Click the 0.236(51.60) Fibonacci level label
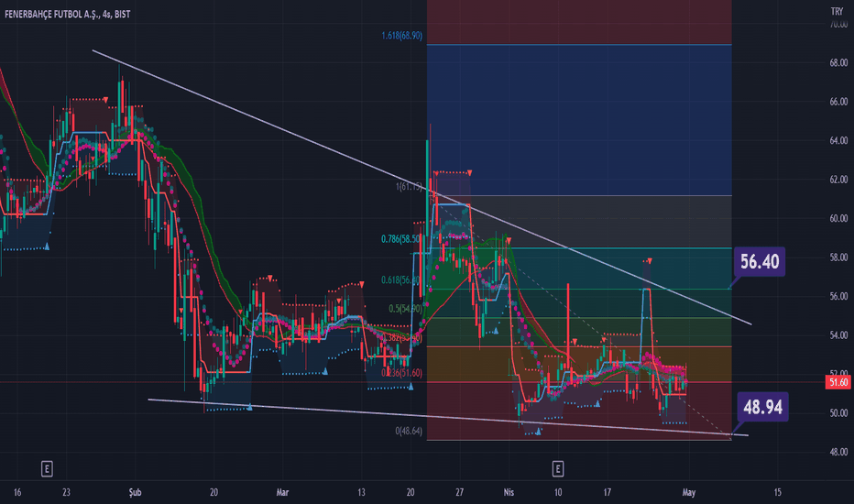The image size is (854, 504). pos(401,373)
